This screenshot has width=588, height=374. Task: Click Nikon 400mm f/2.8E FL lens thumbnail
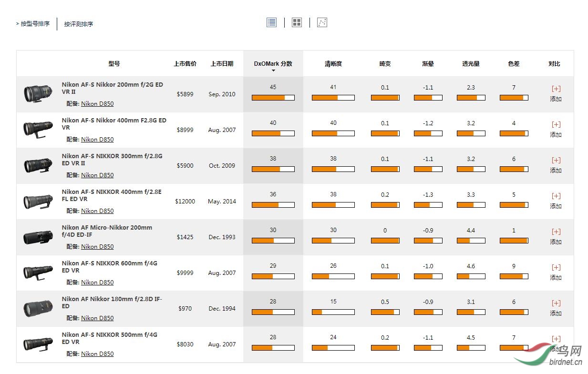tap(38, 201)
